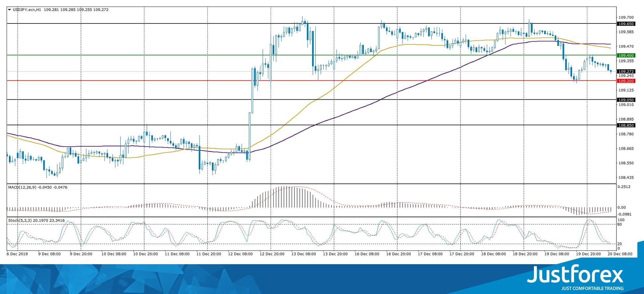Click the MACD scale value -0.0981
This screenshot has width=644, height=294.
pos(624,214)
